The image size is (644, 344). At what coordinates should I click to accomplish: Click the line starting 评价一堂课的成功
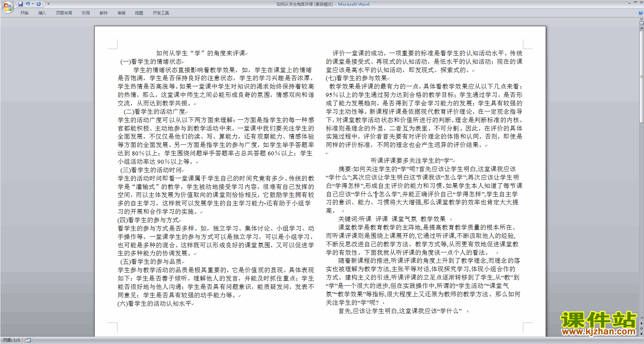point(427,53)
